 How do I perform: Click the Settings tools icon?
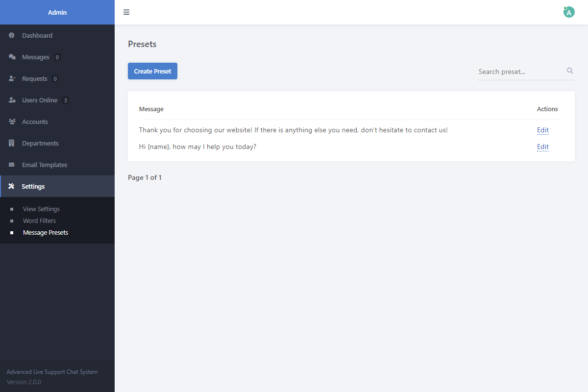pyautogui.click(x=11, y=186)
